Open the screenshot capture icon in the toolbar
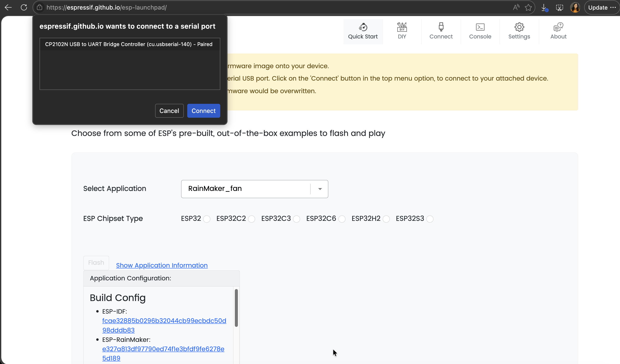Screen dimensions: 620x364 point(559,8)
